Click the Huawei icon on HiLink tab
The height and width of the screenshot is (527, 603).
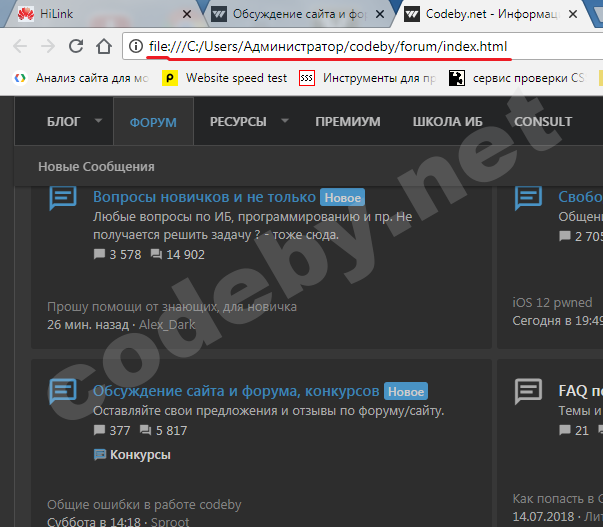(x=26, y=15)
